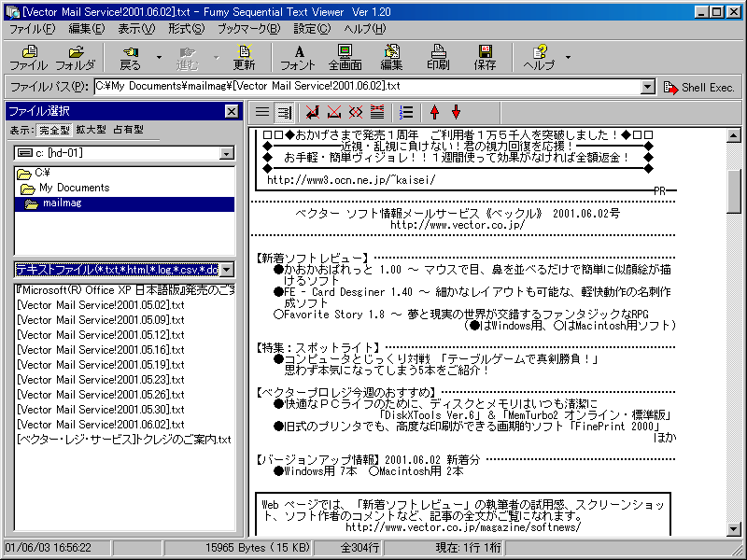Open [Vector Mail Service!2001.05.16].txt file
This screenshot has width=747, height=560.
pos(101,349)
